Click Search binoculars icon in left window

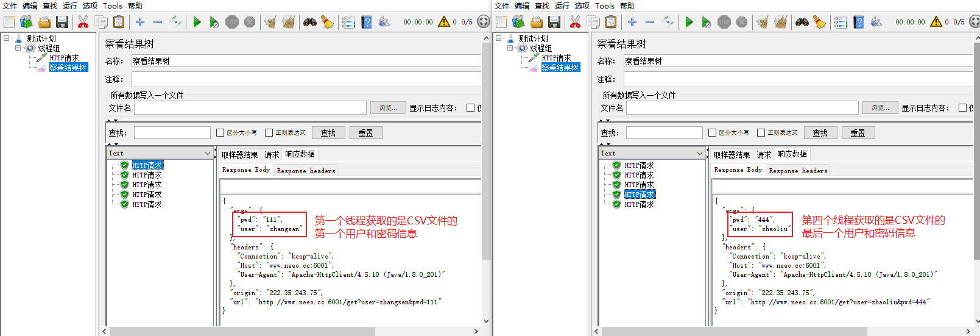pyautogui.click(x=310, y=22)
